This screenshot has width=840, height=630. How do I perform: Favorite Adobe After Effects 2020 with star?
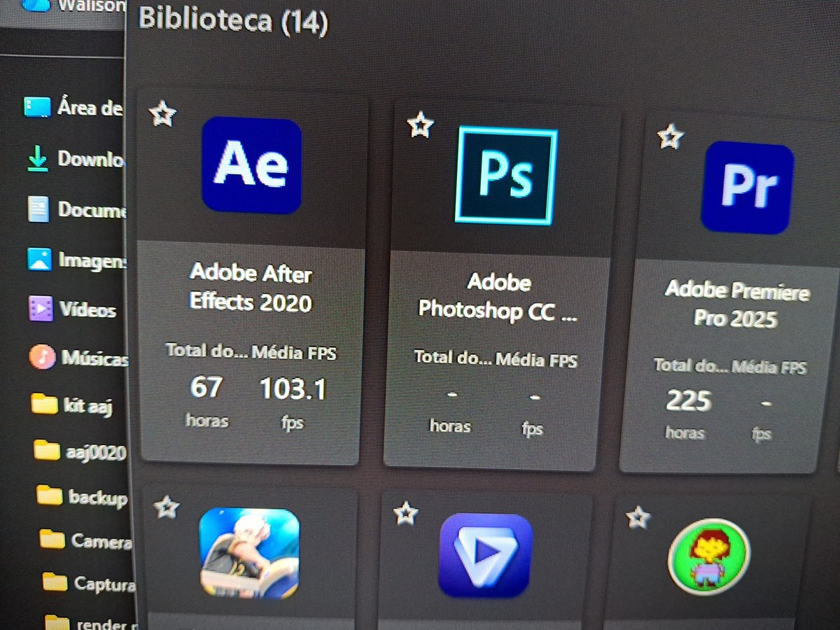pos(163,113)
